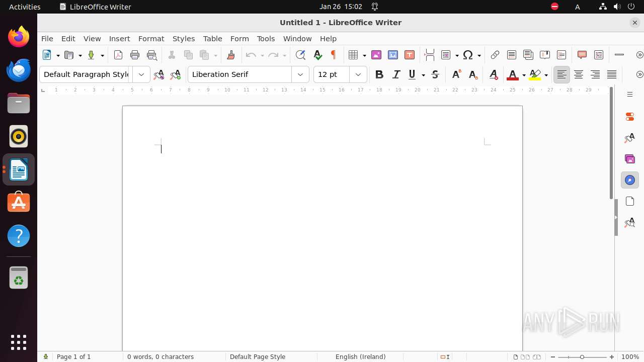Click the Print icon
Screen dimensions: 644x362
click(135, 55)
